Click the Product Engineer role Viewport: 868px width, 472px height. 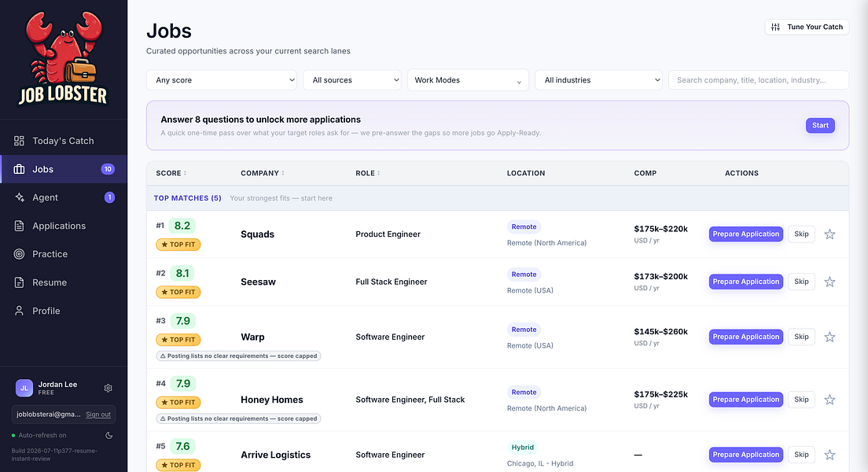(388, 234)
